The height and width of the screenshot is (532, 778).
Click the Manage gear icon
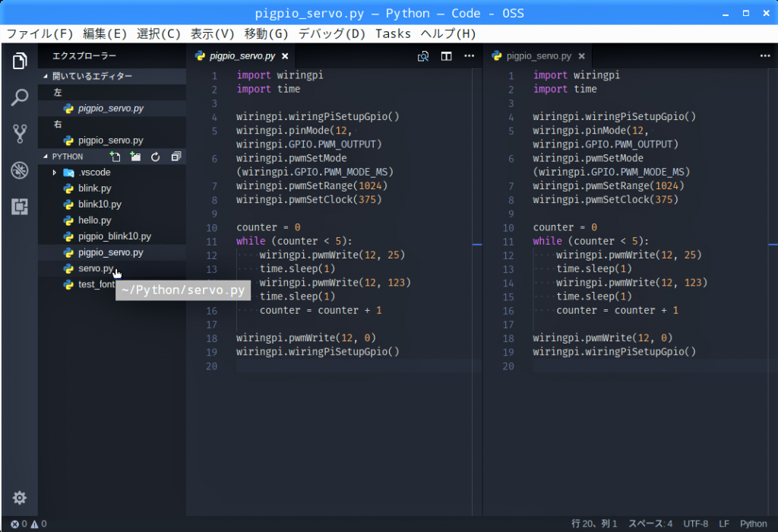(x=20, y=498)
